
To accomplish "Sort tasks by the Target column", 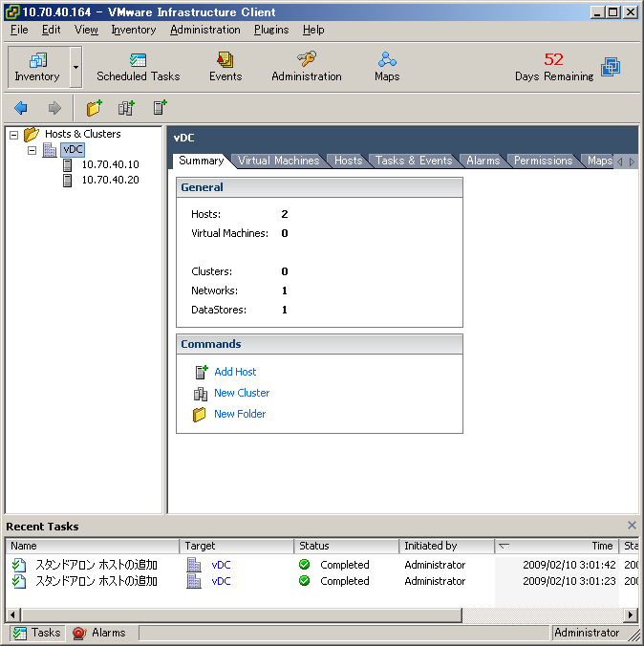I will (237, 546).
